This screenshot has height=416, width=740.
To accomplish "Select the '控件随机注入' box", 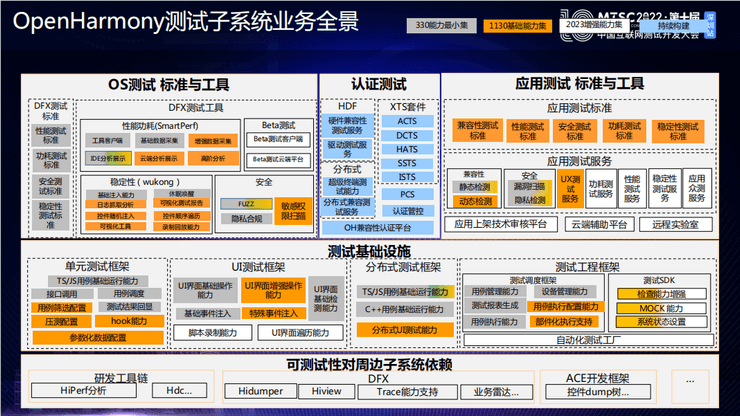I will click(116, 216).
